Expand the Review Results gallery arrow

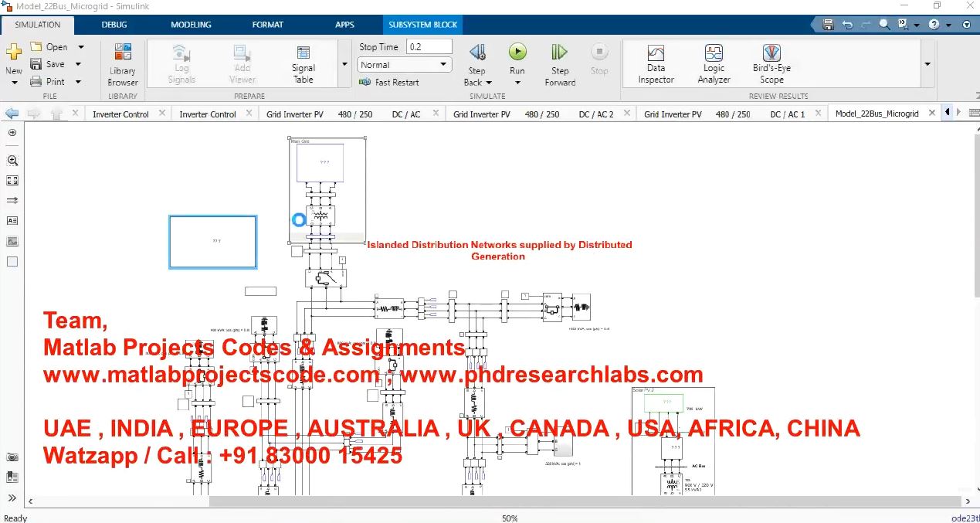927,64
